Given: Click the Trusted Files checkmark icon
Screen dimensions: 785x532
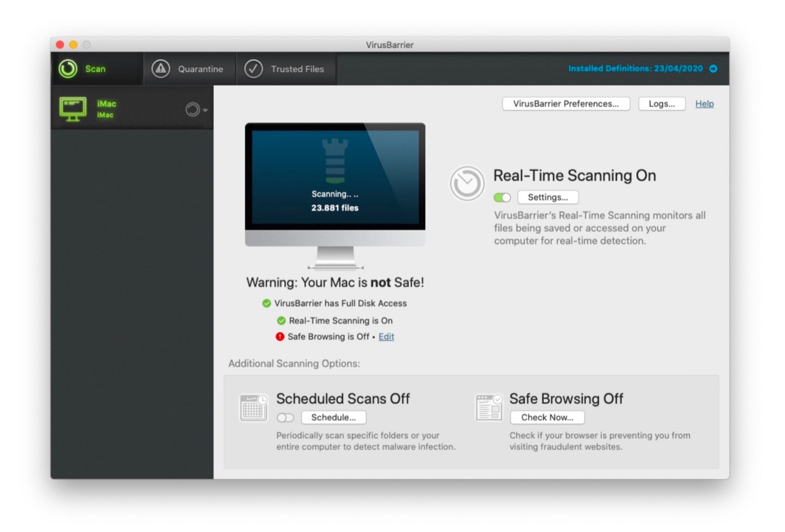Looking at the screenshot, I should pos(254,69).
